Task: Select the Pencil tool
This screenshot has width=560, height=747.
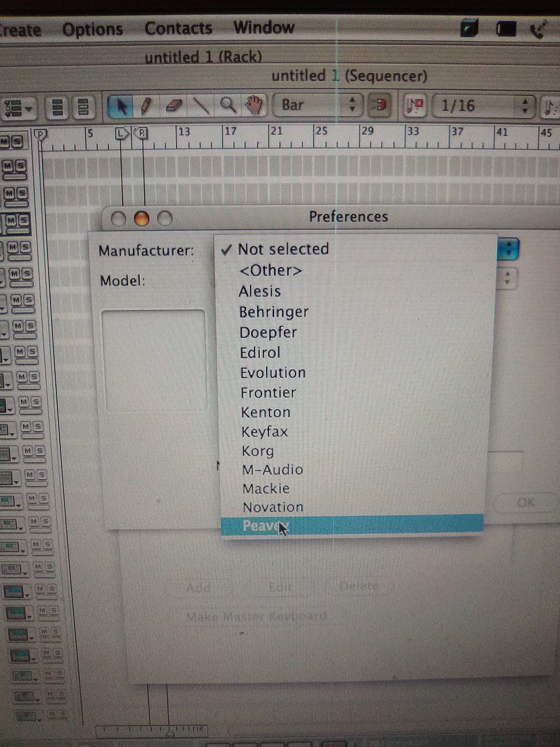Action: [x=146, y=106]
